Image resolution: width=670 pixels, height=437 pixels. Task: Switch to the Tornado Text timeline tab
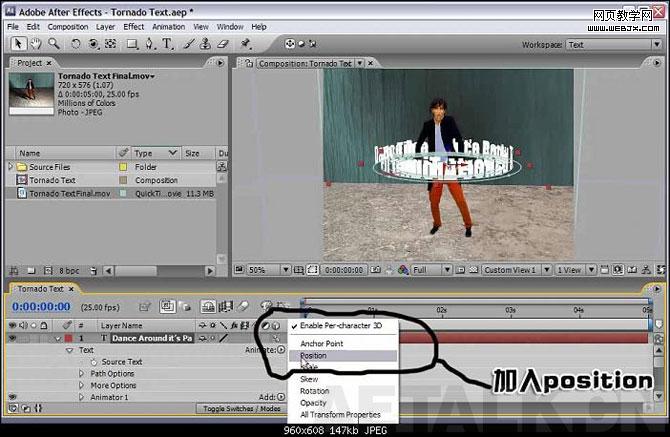(41, 289)
